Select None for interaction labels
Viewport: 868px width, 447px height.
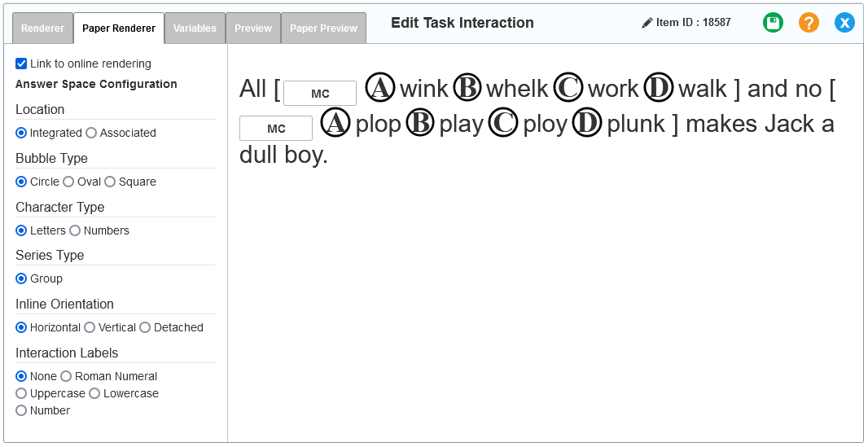(21, 376)
